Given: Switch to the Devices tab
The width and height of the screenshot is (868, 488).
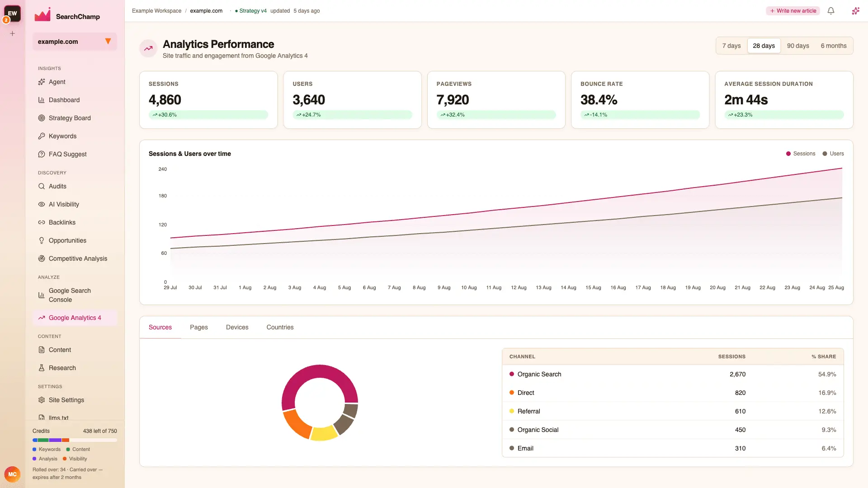Looking at the screenshot, I should 237,327.
